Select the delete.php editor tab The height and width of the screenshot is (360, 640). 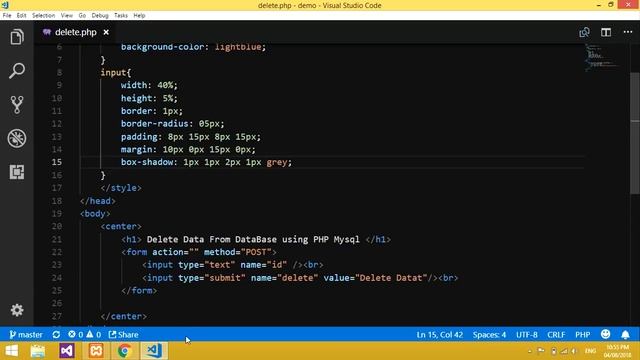pos(76,32)
